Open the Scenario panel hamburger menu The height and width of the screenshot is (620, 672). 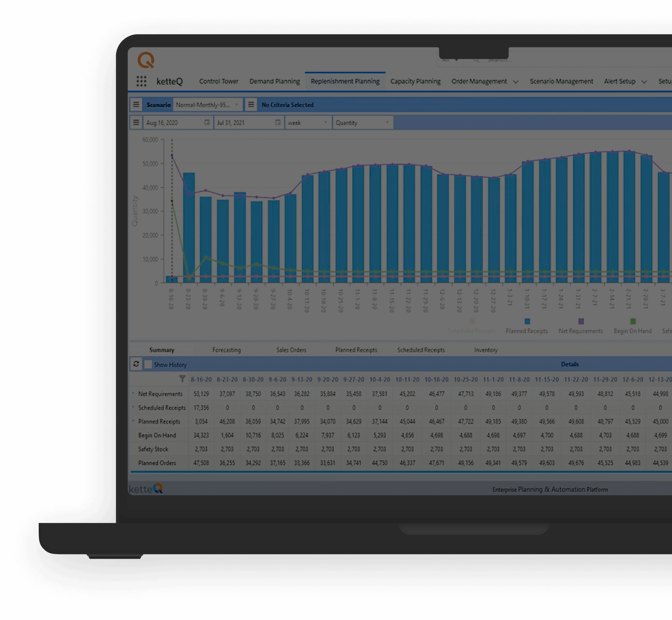pos(136,105)
